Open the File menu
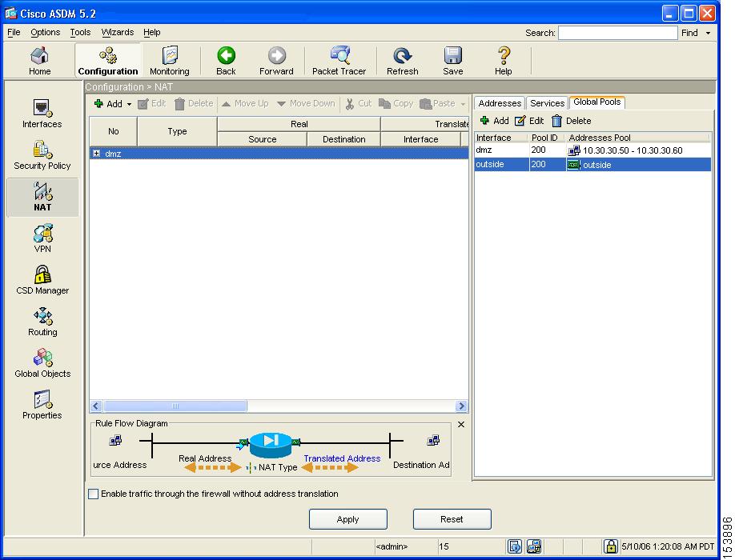735x560 pixels. coord(14,32)
